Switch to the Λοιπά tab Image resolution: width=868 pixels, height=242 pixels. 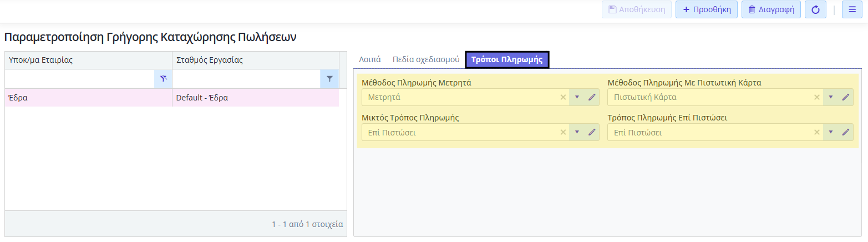pyautogui.click(x=370, y=59)
